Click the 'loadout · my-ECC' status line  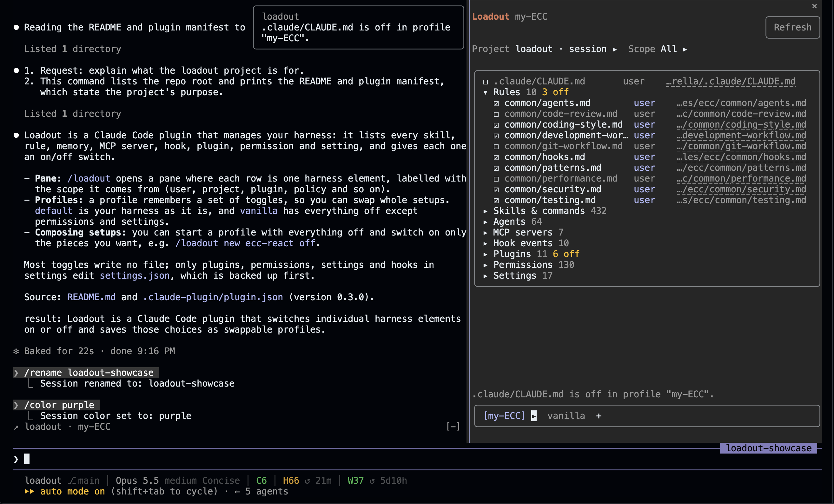[67, 427]
